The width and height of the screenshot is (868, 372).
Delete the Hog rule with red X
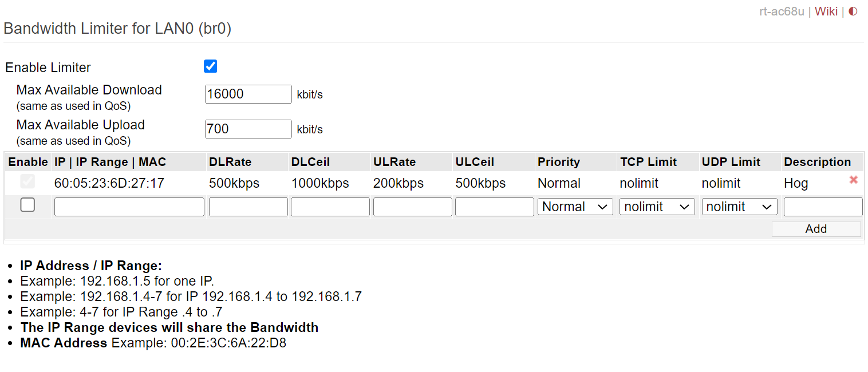pos(853,180)
